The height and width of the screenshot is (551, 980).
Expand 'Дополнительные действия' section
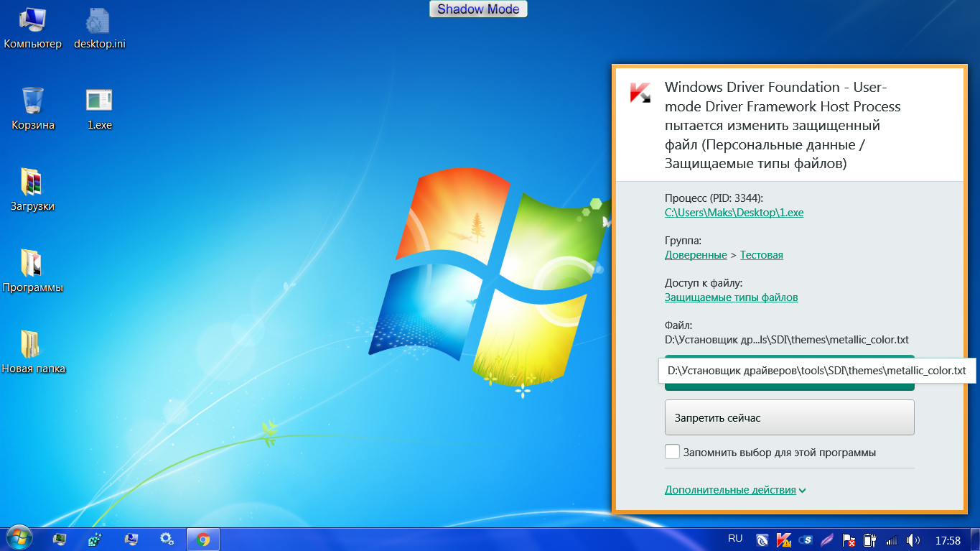pos(734,490)
